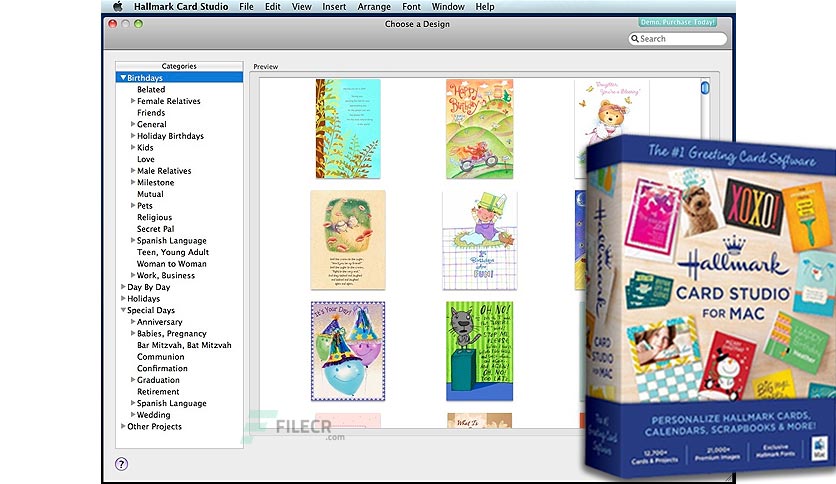Open the Edit menu

[272, 6]
